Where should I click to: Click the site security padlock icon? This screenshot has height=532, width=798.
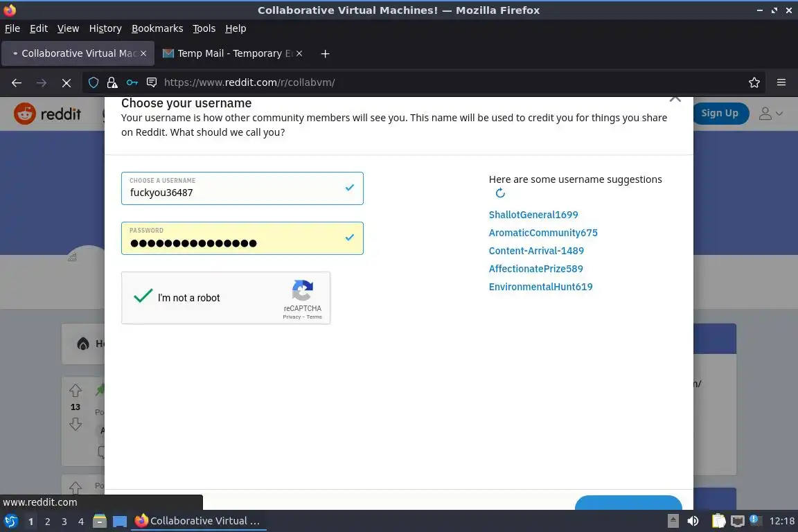click(x=112, y=82)
